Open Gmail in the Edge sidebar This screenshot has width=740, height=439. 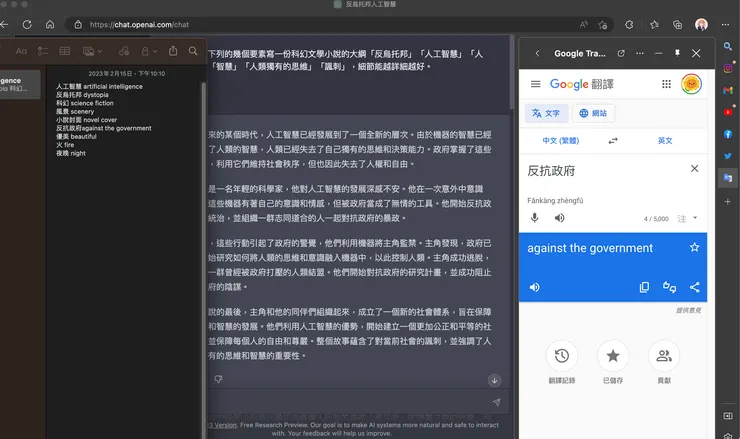(x=728, y=90)
